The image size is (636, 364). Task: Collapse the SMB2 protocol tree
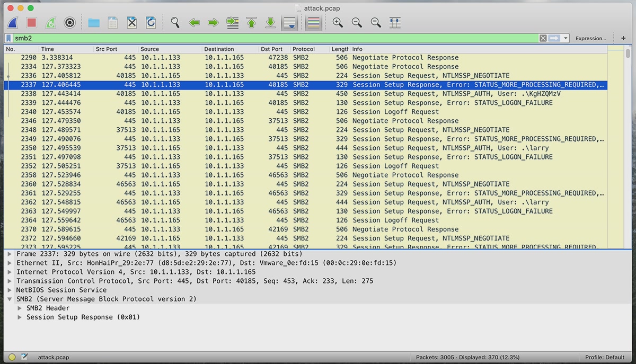(10, 299)
